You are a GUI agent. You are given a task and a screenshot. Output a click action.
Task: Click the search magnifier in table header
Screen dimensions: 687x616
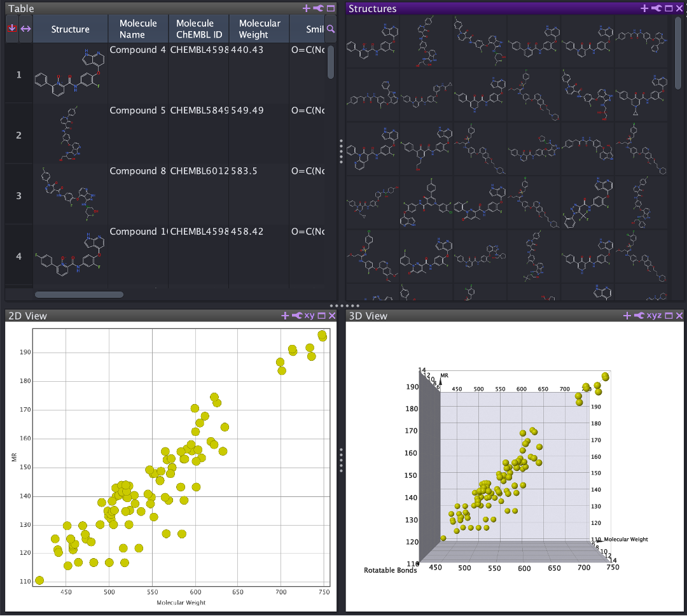330,29
